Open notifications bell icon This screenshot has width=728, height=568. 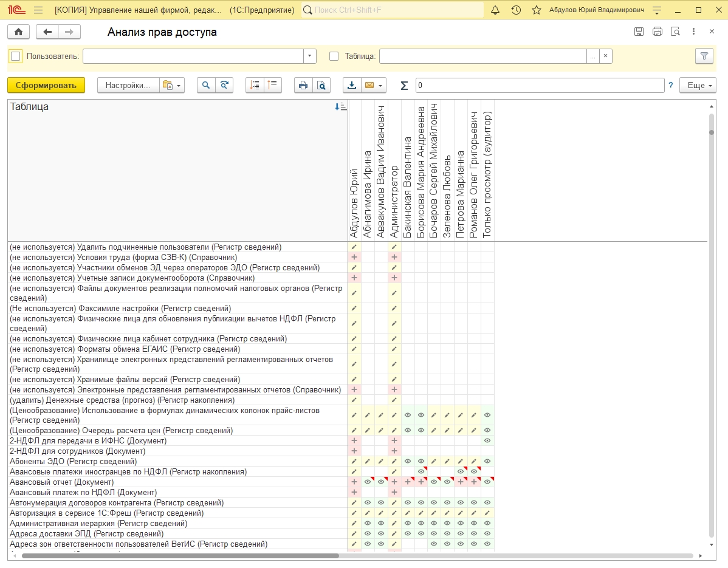click(x=495, y=10)
